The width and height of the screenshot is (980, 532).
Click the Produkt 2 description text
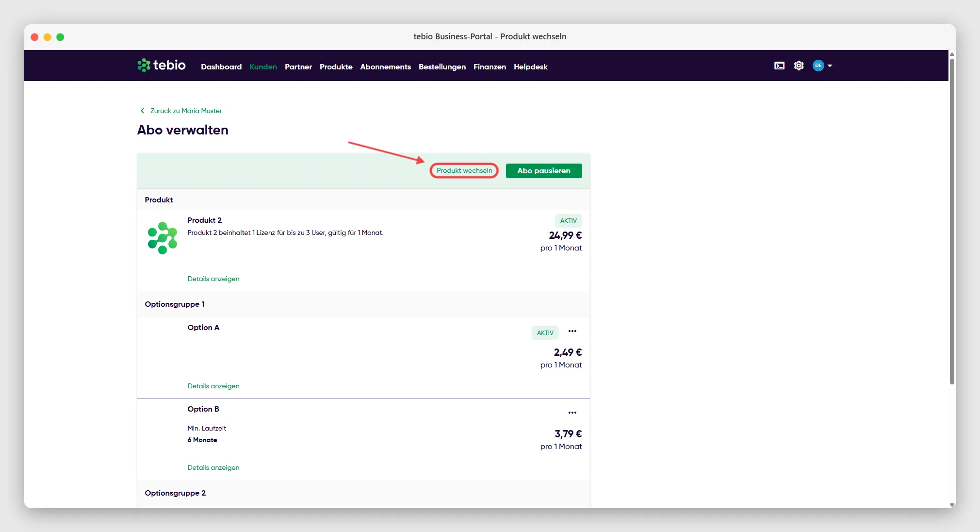coord(285,233)
